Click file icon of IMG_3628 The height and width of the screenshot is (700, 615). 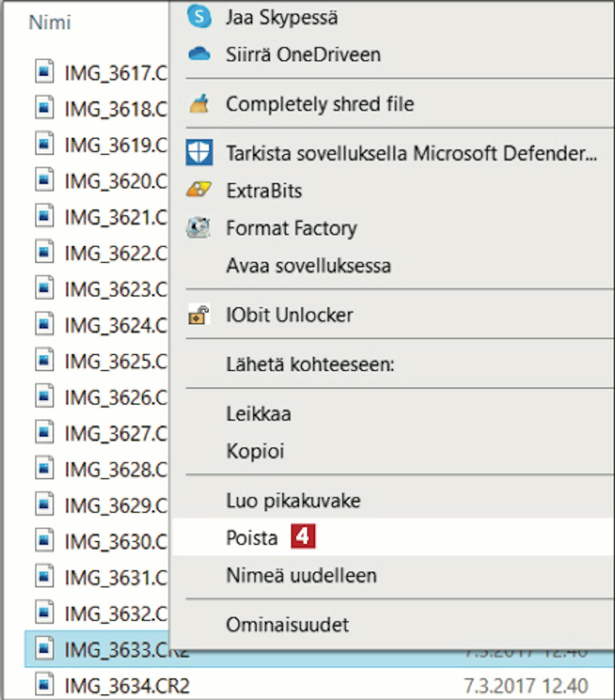coord(44,468)
